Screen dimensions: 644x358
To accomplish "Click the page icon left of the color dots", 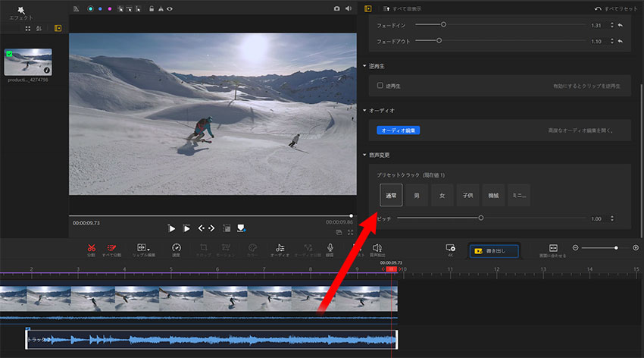I will (76, 8).
